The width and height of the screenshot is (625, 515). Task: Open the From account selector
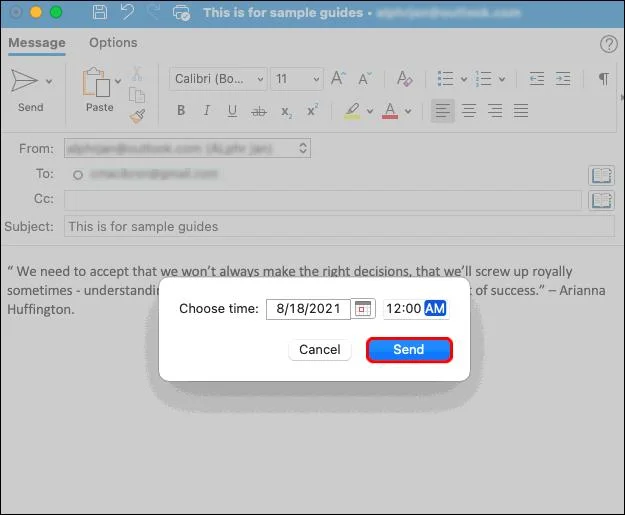coord(187,148)
